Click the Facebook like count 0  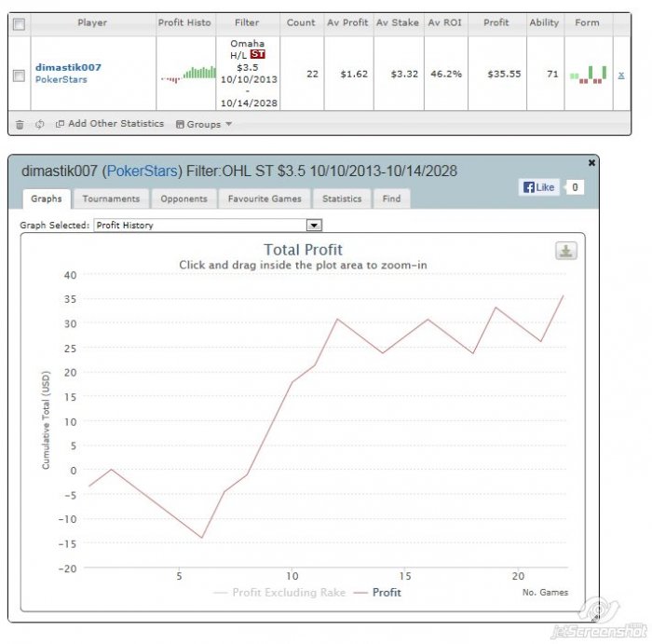(575, 187)
